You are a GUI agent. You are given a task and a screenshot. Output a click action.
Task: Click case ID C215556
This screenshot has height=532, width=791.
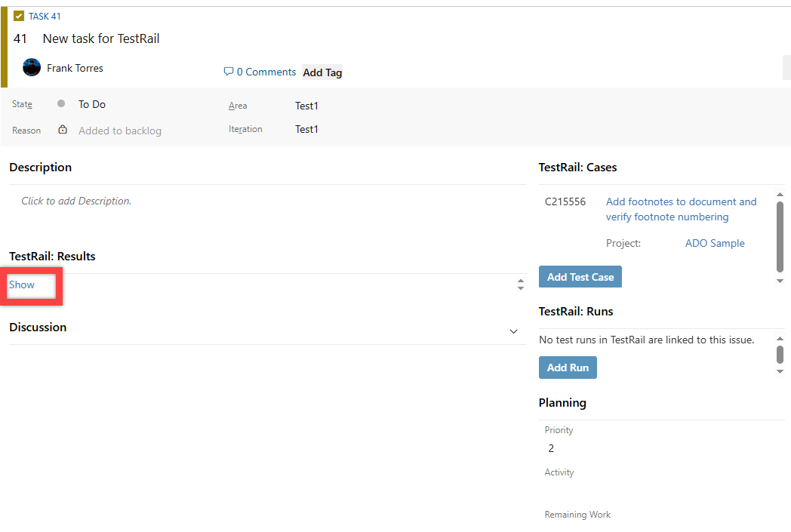[x=565, y=201]
